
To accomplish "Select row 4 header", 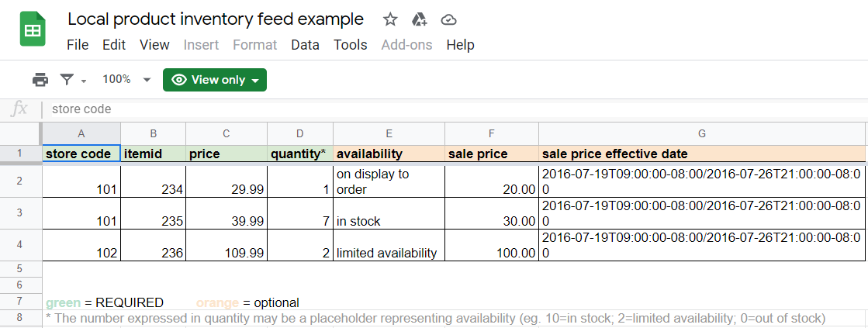I will click(20, 245).
